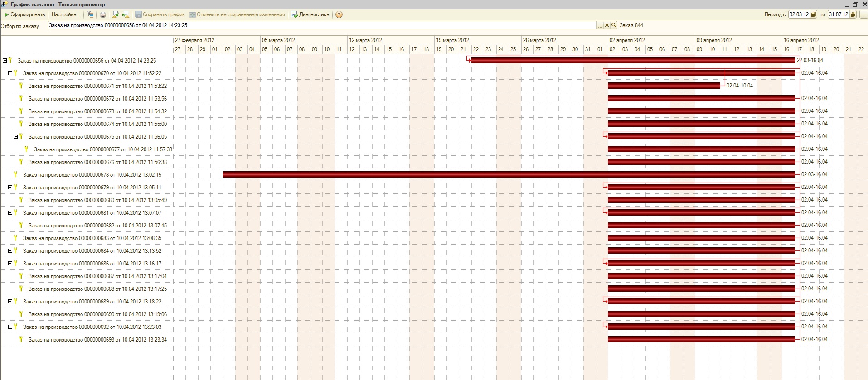Open order selection via ellipsis button
Screen dimensions: 868x380
tap(600, 25)
